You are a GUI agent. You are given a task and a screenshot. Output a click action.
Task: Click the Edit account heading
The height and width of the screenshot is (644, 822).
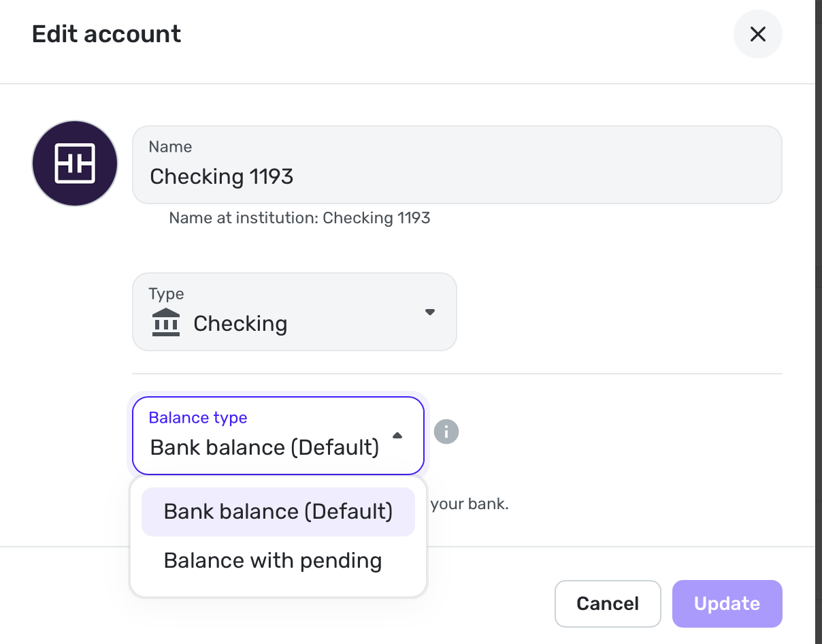click(x=107, y=34)
